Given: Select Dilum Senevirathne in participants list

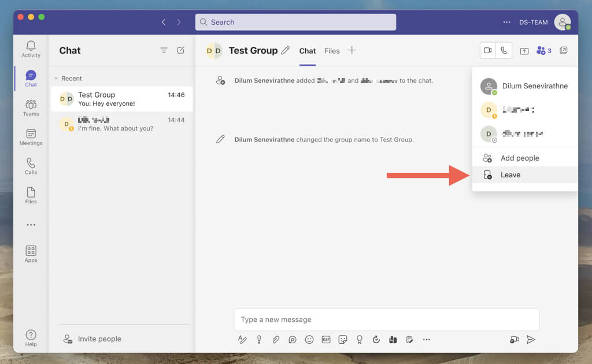Looking at the screenshot, I should (x=525, y=86).
